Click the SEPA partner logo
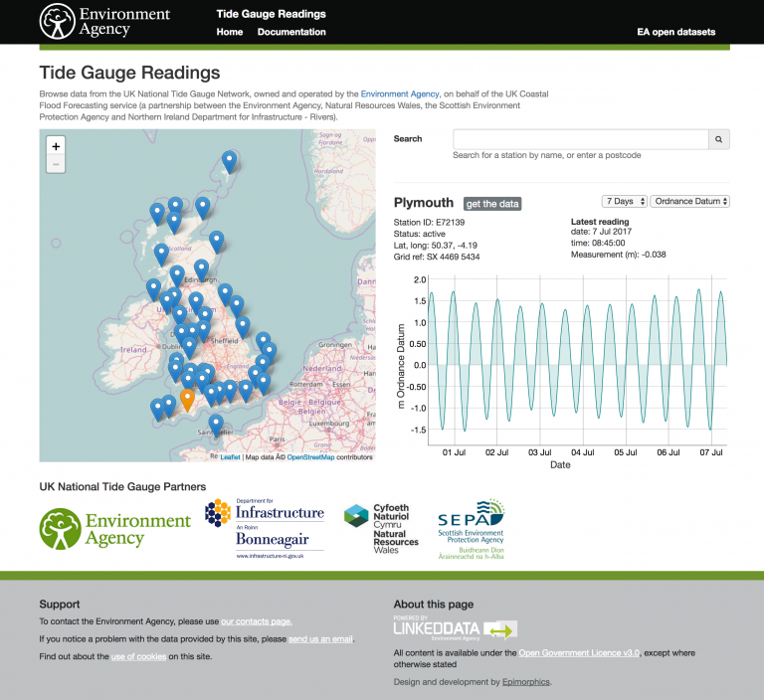The image size is (764, 700). pos(471,530)
